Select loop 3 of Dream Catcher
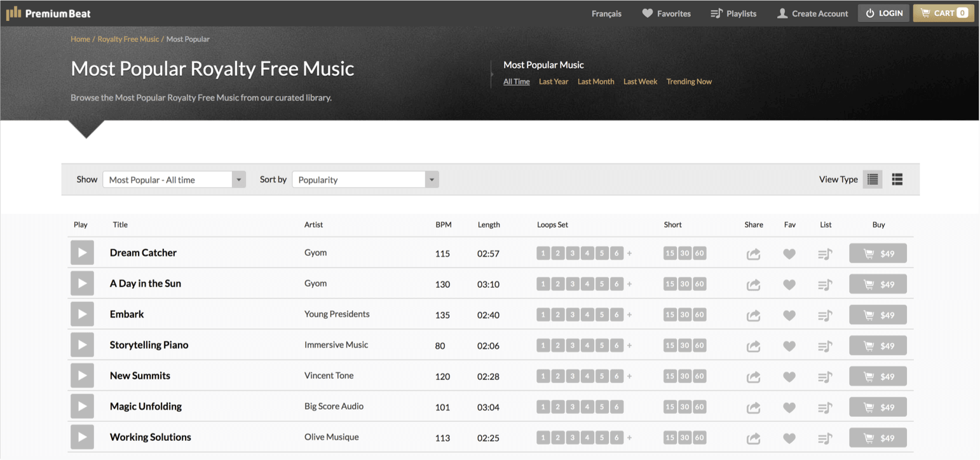This screenshot has height=460, width=980. [572, 253]
